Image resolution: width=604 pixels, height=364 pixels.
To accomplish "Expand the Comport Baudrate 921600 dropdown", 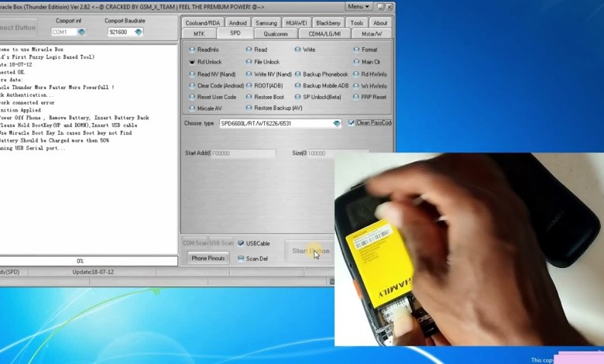I will coord(138,33).
